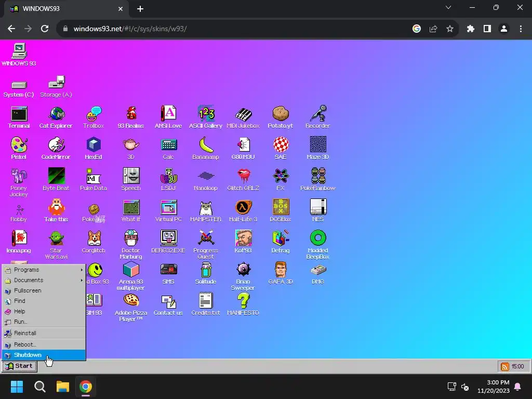Image resolution: width=532 pixels, height=399 pixels.
Task: Open the MANIFESTO question mark icon
Action: (x=243, y=304)
